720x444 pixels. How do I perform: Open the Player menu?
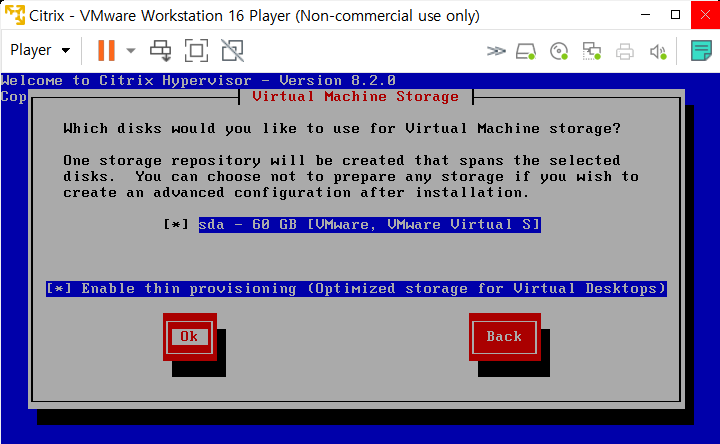point(40,50)
